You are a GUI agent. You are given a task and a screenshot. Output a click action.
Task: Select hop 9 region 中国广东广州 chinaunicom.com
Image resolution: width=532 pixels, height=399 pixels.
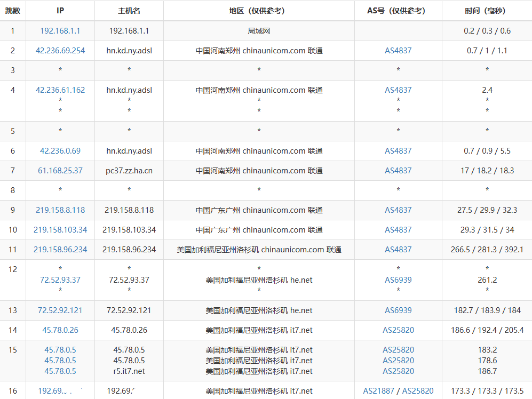pos(259,210)
